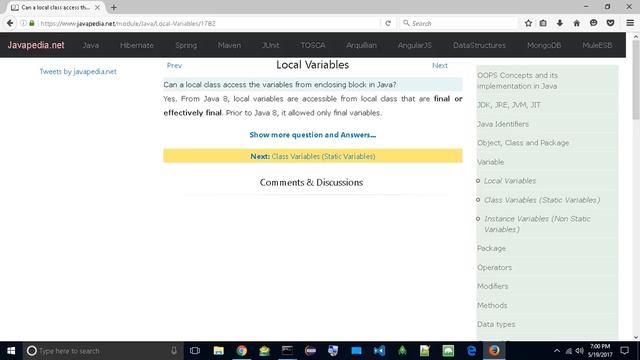Open the Arquillian menu in navbar
Viewport: 640px width, 360px height.
tap(361, 45)
